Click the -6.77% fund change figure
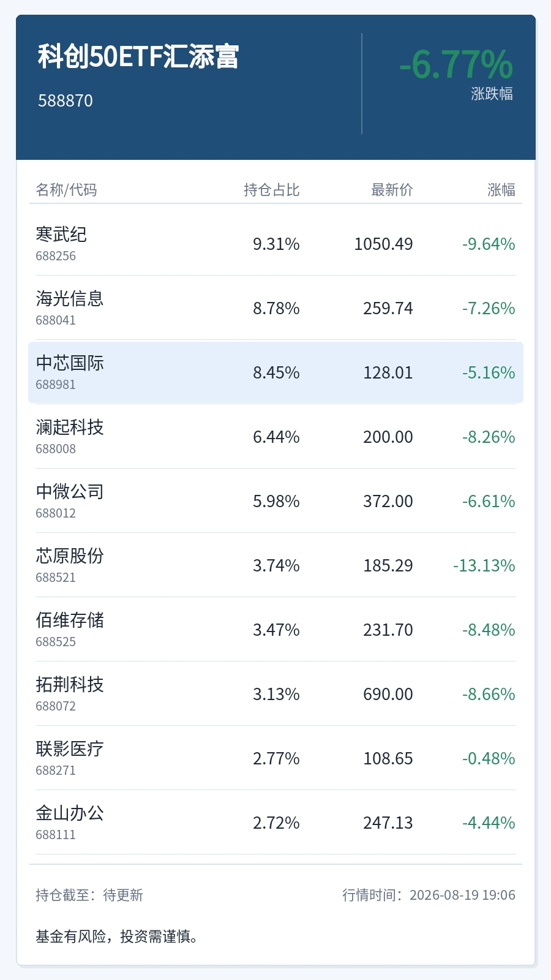The image size is (551, 980). point(456,64)
